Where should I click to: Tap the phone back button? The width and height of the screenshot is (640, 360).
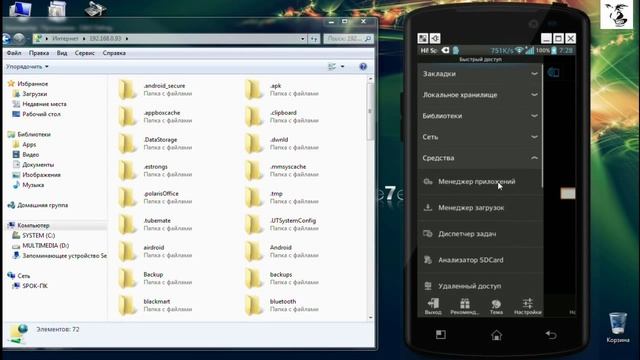pyautogui.click(x=551, y=335)
